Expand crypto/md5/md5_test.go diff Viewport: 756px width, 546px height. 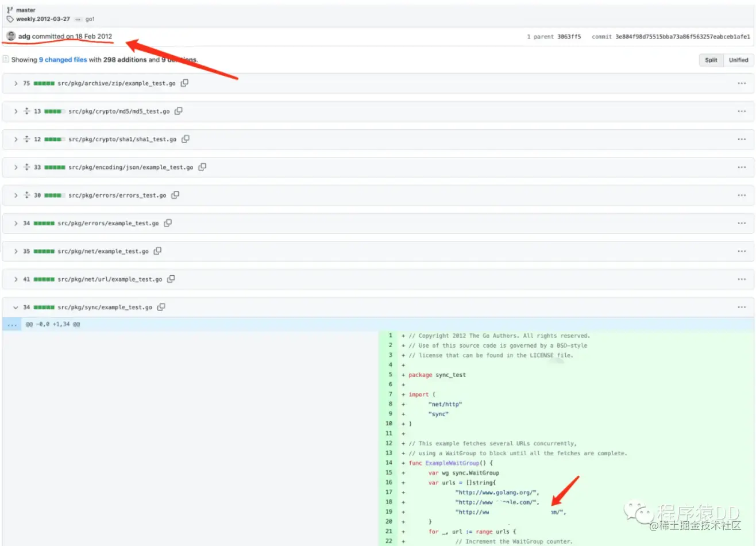(x=16, y=111)
